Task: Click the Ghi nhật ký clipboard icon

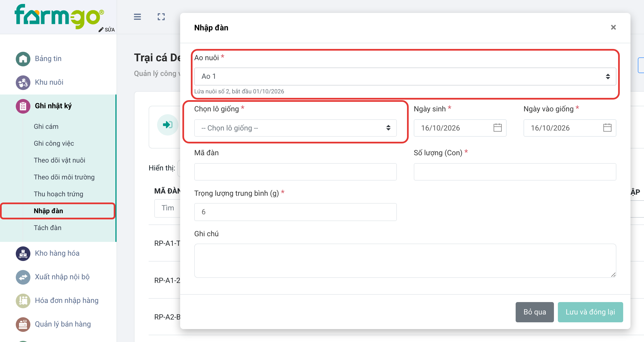Action: pyautogui.click(x=23, y=106)
